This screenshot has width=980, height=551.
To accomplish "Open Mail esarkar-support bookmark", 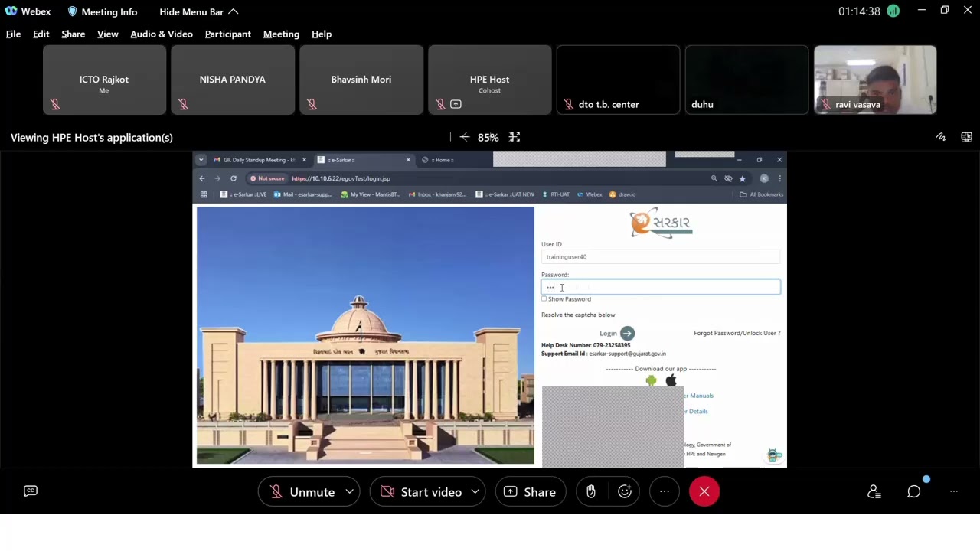I will point(303,194).
